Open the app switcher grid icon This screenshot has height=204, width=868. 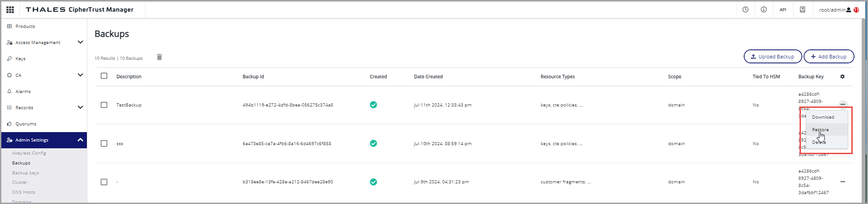(10, 9)
